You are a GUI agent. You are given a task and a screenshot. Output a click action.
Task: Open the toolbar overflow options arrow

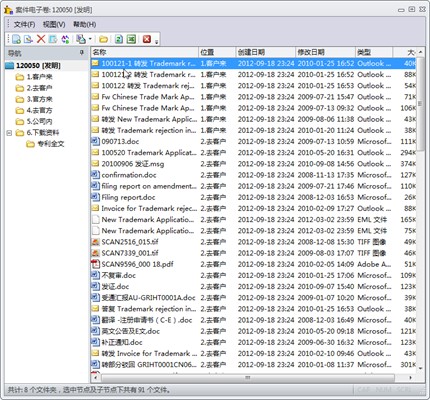click(156, 41)
